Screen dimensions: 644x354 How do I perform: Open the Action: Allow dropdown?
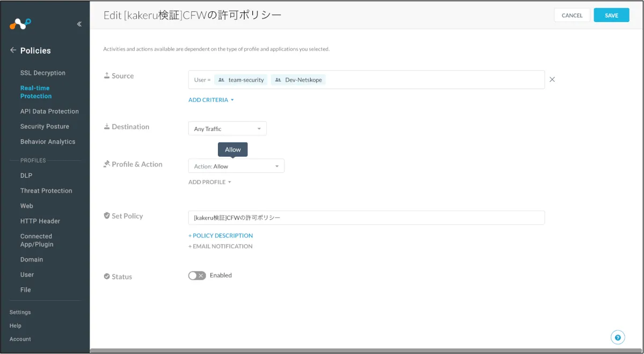coord(236,167)
